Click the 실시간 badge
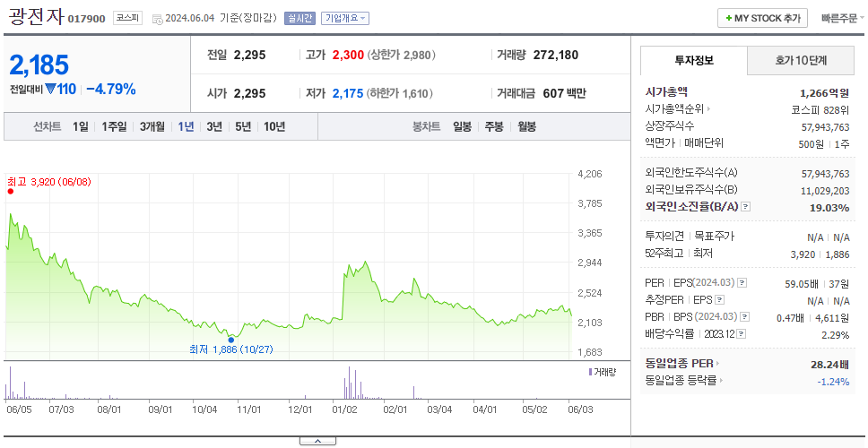This screenshot has height=448, width=868. [x=299, y=18]
